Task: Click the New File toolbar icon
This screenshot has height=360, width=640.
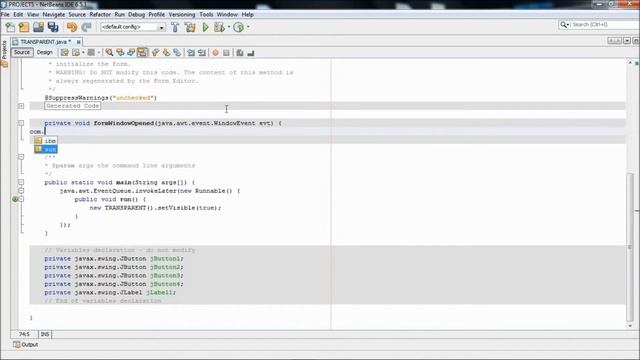Action: tap(10, 27)
